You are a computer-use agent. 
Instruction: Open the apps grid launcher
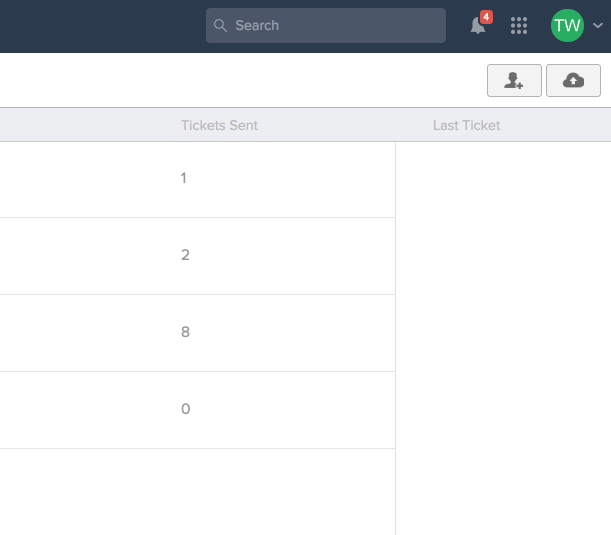pyautogui.click(x=519, y=25)
